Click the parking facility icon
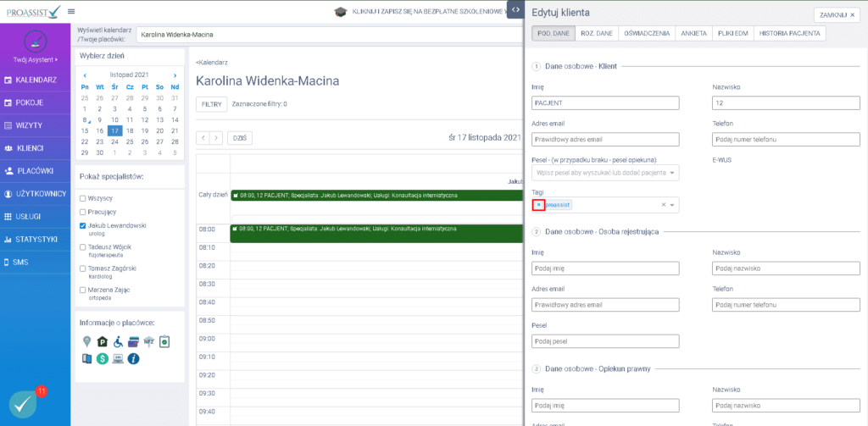Viewport: 868px width, 426px height. pyautogui.click(x=102, y=342)
